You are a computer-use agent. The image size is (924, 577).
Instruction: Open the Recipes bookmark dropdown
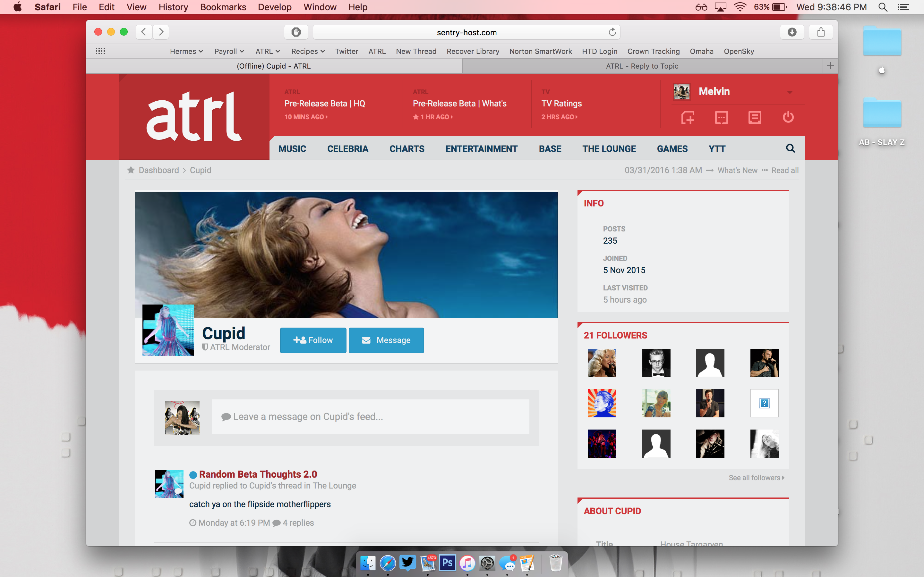point(308,51)
